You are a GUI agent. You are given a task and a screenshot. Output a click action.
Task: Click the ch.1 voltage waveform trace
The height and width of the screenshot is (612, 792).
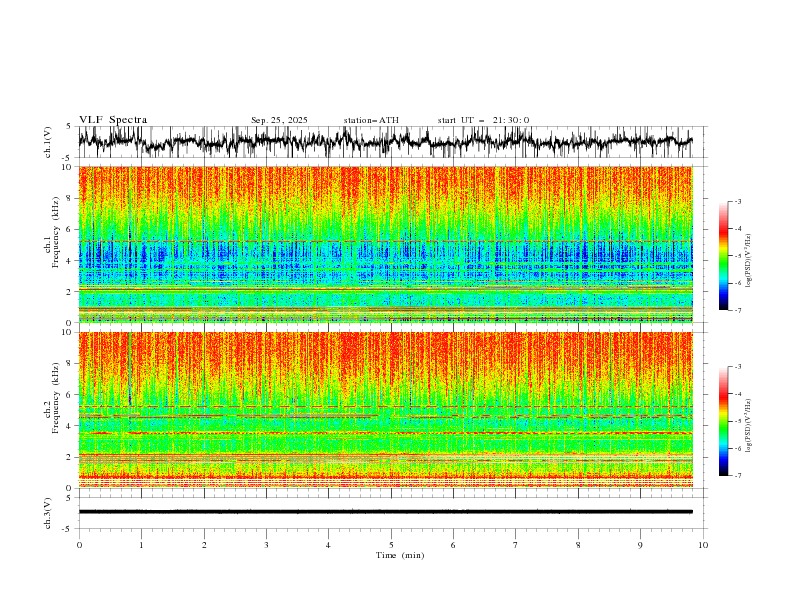tap(385, 141)
